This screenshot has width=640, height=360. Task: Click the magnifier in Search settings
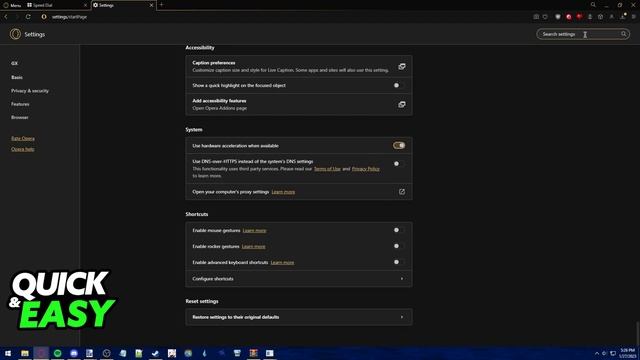click(x=624, y=34)
